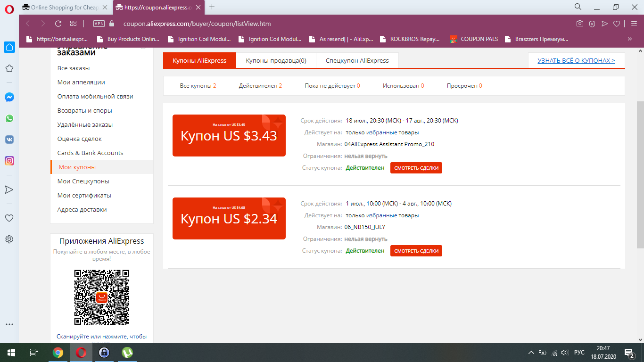Open Все заказы in the left menu
644x362 pixels.
74,68
